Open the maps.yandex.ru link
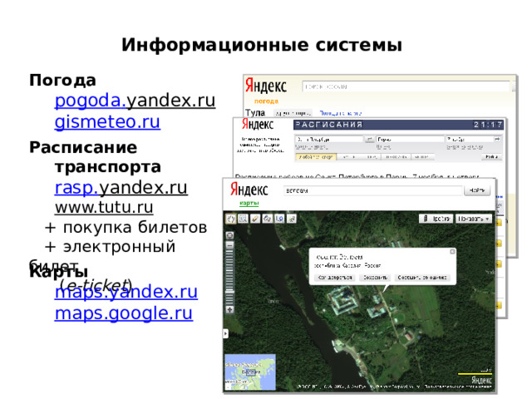 click(x=126, y=292)
